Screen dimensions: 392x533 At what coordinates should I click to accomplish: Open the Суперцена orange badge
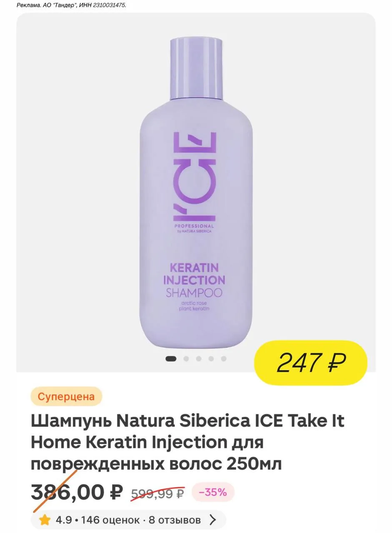[x=66, y=396]
